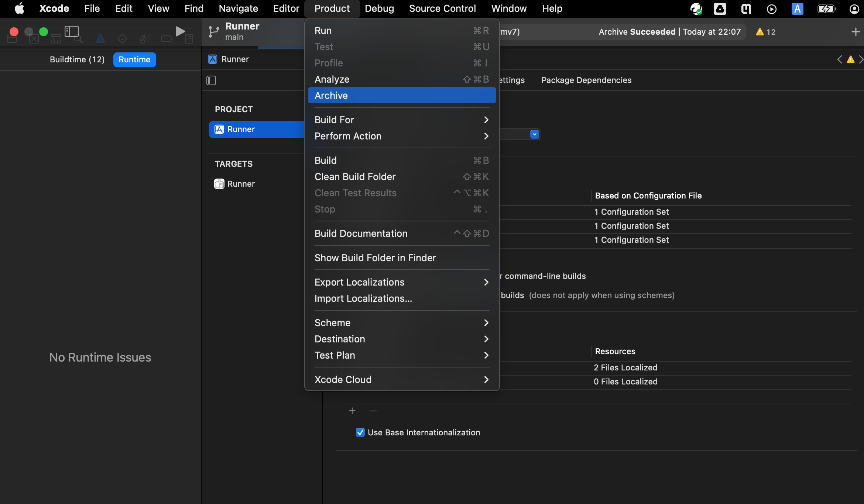Click the yellow warning triangle between issue chevrons
Viewport: 864px width, 504px height.
pyautogui.click(x=851, y=59)
